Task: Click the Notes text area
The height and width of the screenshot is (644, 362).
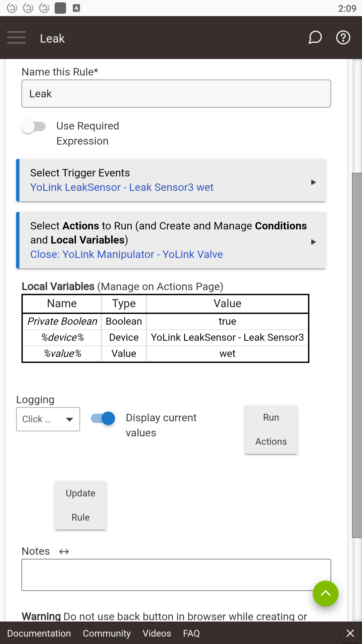Action: [x=176, y=575]
